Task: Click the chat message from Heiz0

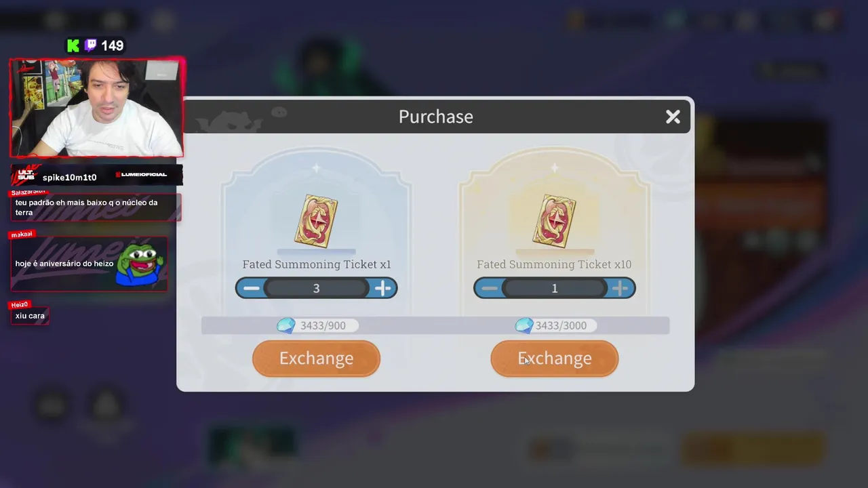Action: pyautogui.click(x=30, y=316)
